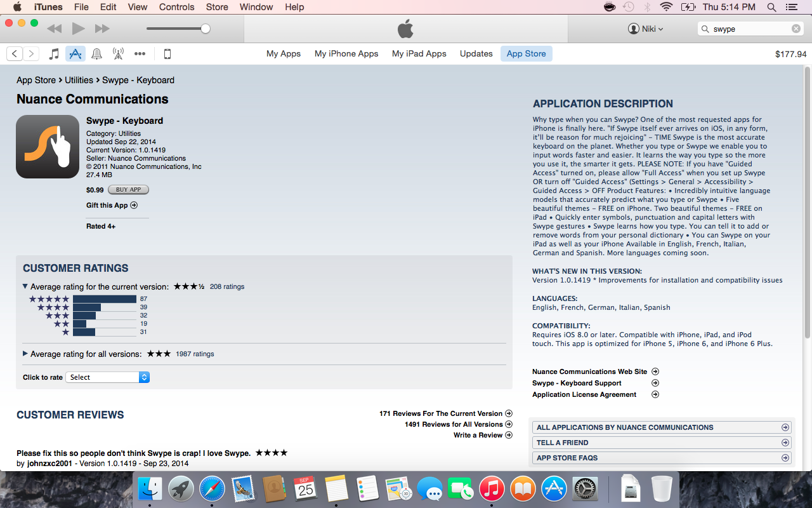Image resolution: width=812 pixels, height=508 pixels.
Task: Open the Music library icon
Action: [x=55, y=54]
